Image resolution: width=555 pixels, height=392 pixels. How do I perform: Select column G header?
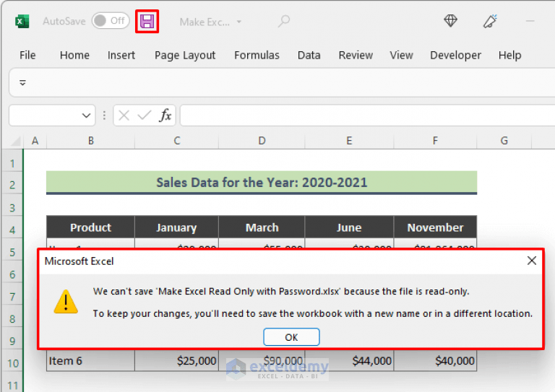(504, 141)
